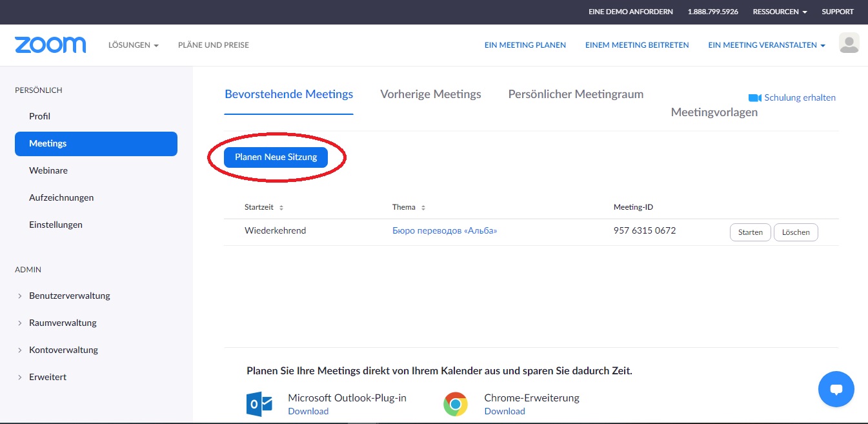This screenshot has height=424, width=868.
Task: Sort meetings by Thema arrows
Action: coord(423,208)
